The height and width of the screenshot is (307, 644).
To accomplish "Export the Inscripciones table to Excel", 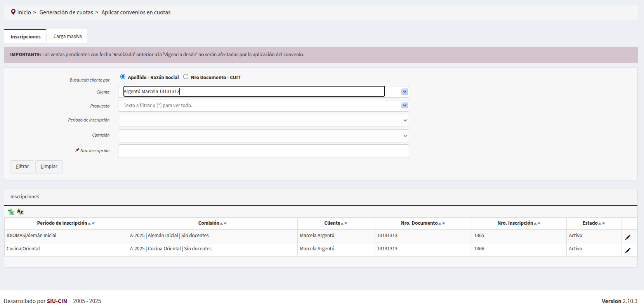I will click(11, 212).
